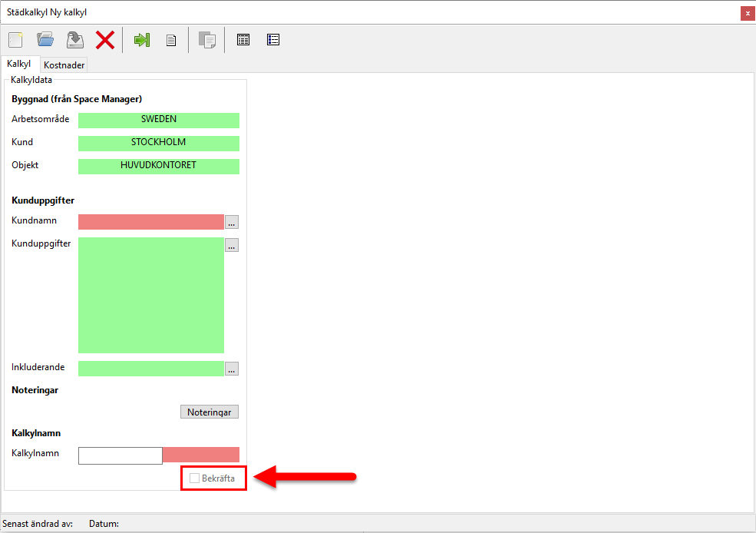Screen dimensions: 756x533
Task: Click the blue list view icon
Action: pos(273,40)
